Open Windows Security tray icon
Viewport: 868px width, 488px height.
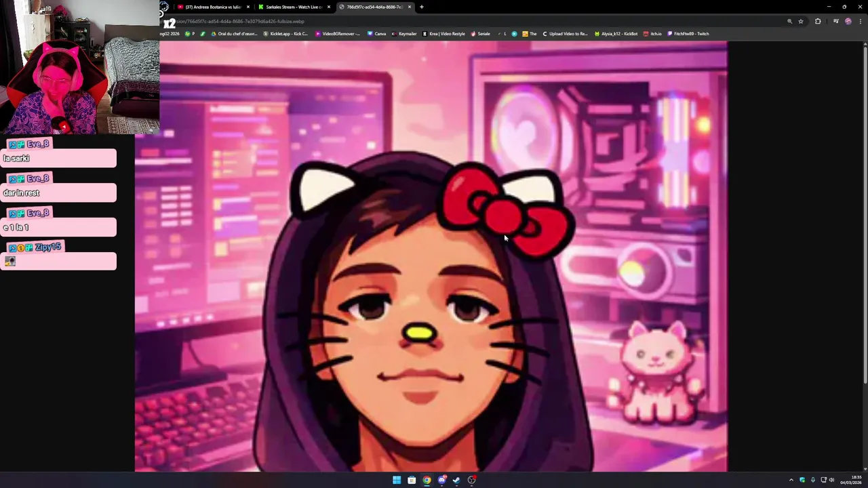click(802, 481)
